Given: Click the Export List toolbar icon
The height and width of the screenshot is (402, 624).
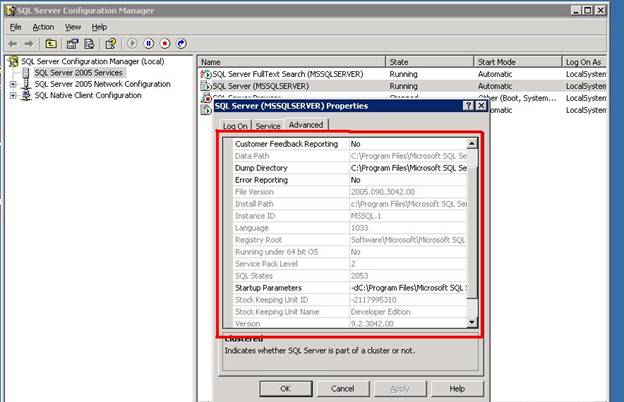Looking at the screenshot, I should coord(89,43).
